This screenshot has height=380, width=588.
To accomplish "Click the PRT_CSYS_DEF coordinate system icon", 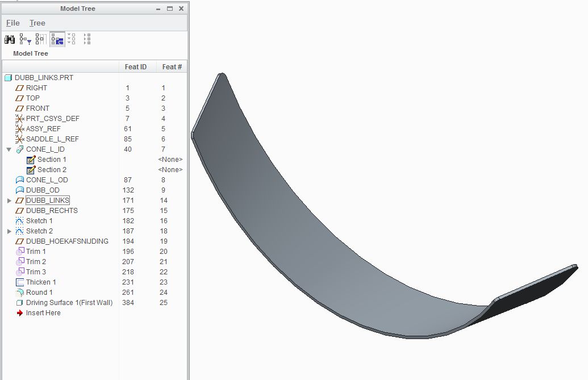I will tap(19, 119).
